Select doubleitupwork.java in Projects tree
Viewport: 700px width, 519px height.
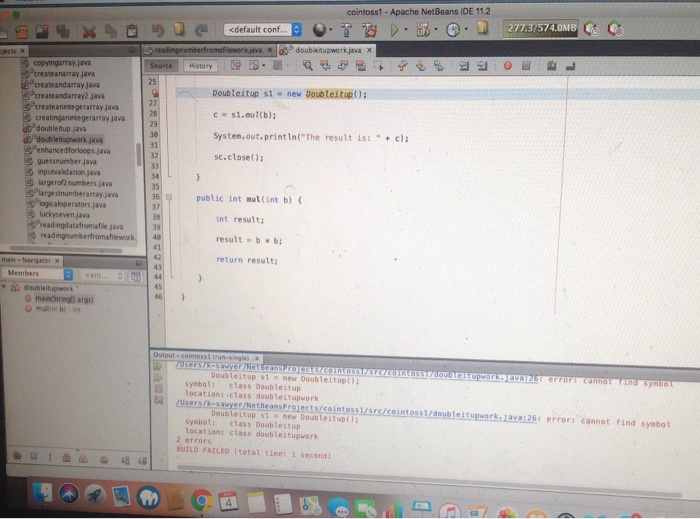tap(69, 140)
